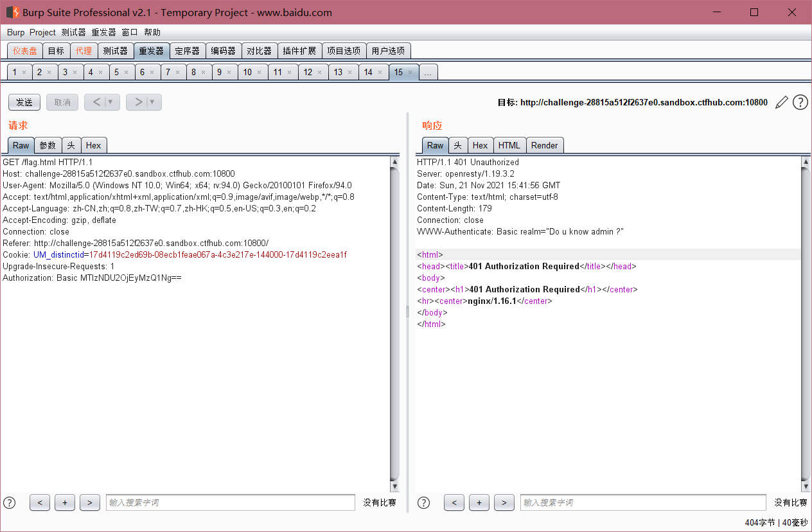Click the pencil icon to edit the target
812x532 pixels.
(781, 102)
